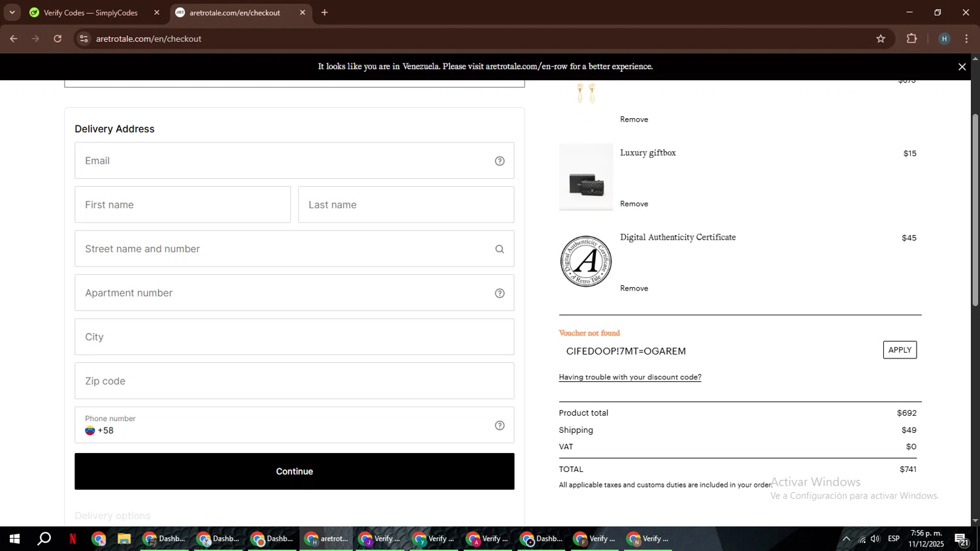Screen dimensions: 980x551
Task: Click APPLY for the voucher code
Action: pyautogui.click(x=900, y=350)
